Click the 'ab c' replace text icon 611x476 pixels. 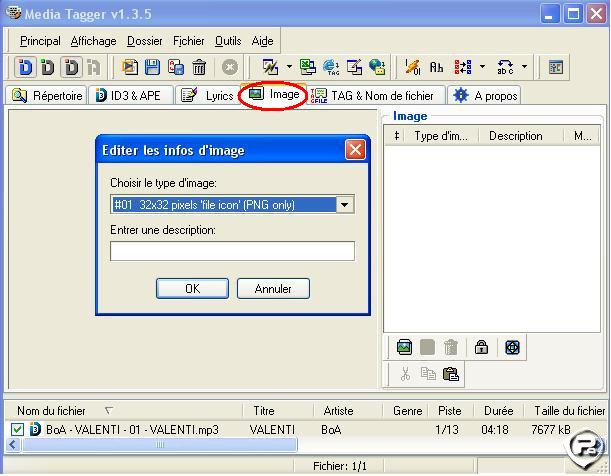coord(505,67)
